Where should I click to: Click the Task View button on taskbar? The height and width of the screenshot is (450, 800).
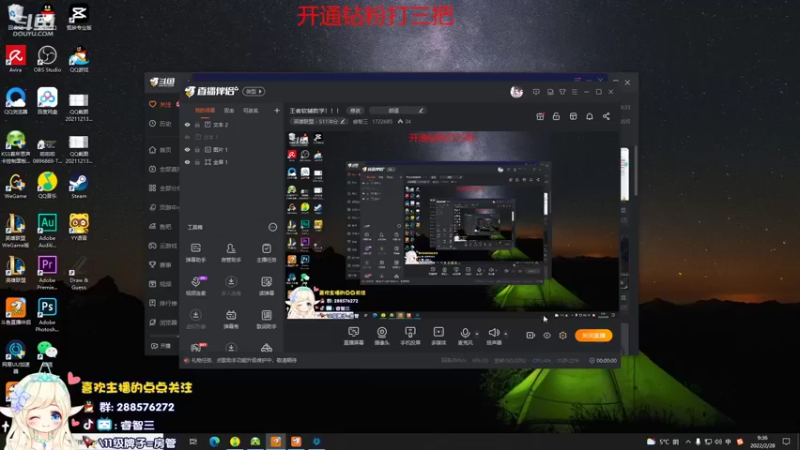[193, 441]
